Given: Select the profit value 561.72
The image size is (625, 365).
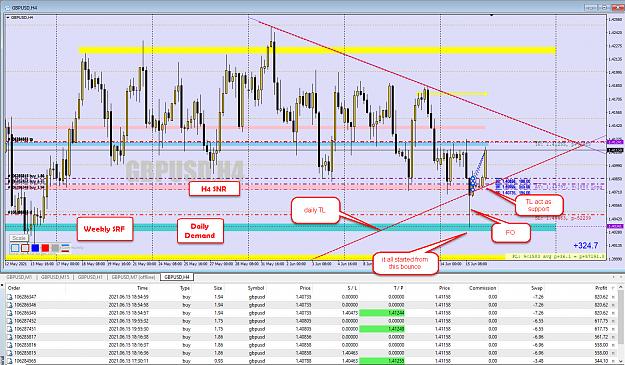Looking at the screenshot, I should (x=601, y=337).
